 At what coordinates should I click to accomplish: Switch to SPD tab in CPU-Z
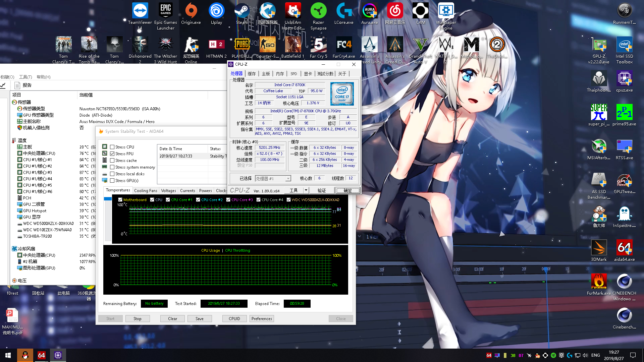coord(293,74)
